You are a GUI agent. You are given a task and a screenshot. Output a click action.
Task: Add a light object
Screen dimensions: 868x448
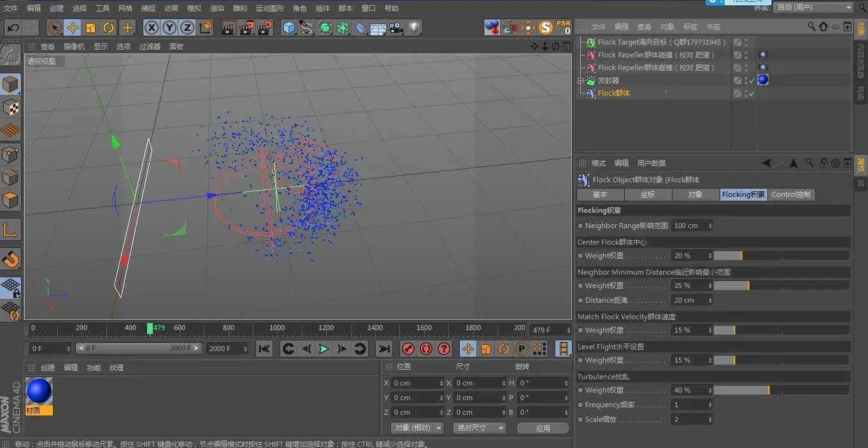(414, 27)
